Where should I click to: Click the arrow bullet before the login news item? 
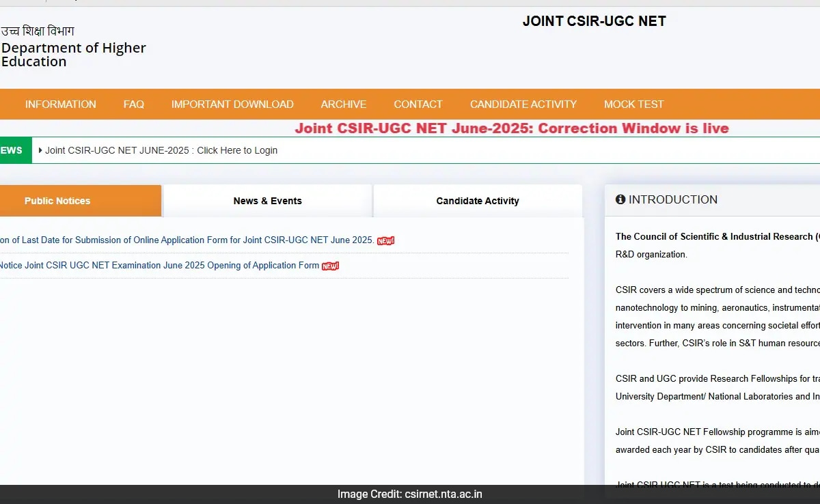pyautogui.click(x=40, y=150)
